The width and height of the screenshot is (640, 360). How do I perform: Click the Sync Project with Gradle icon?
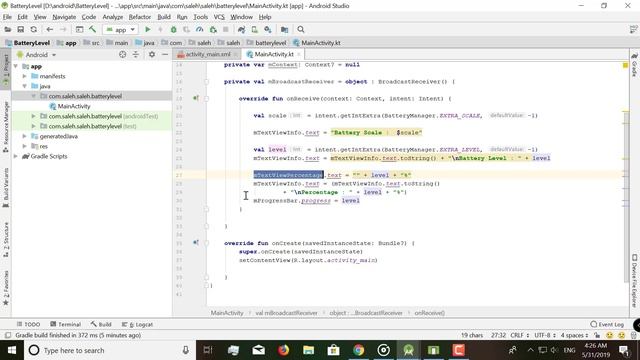click(x=242, y=29)
